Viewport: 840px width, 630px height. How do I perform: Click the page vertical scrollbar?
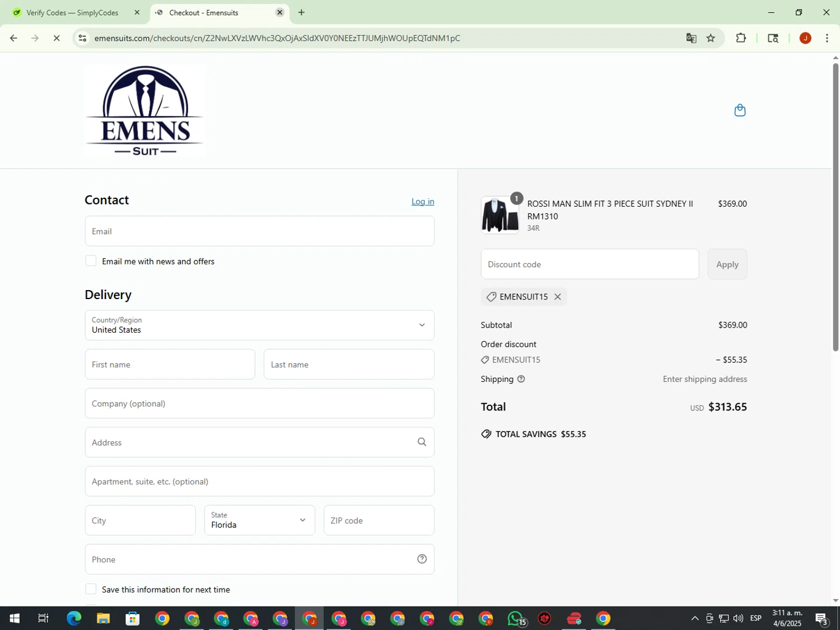[x=836, y=207]
